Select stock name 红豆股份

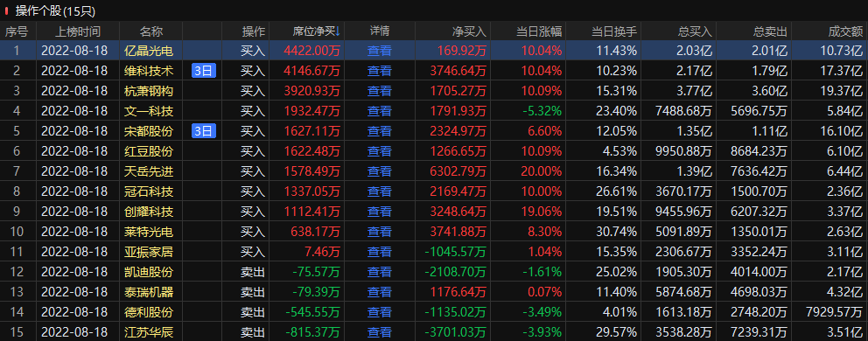click(149, 151)
